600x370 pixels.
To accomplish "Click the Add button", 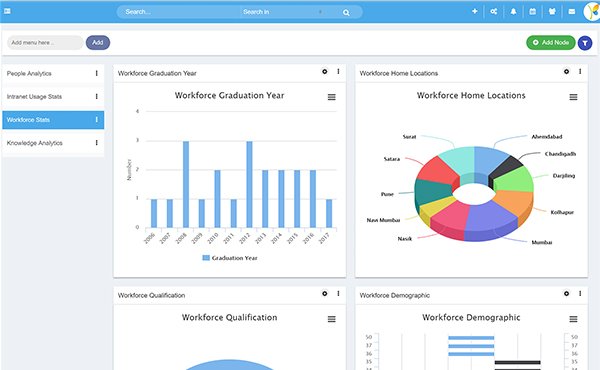I will [x=98, y=42].
